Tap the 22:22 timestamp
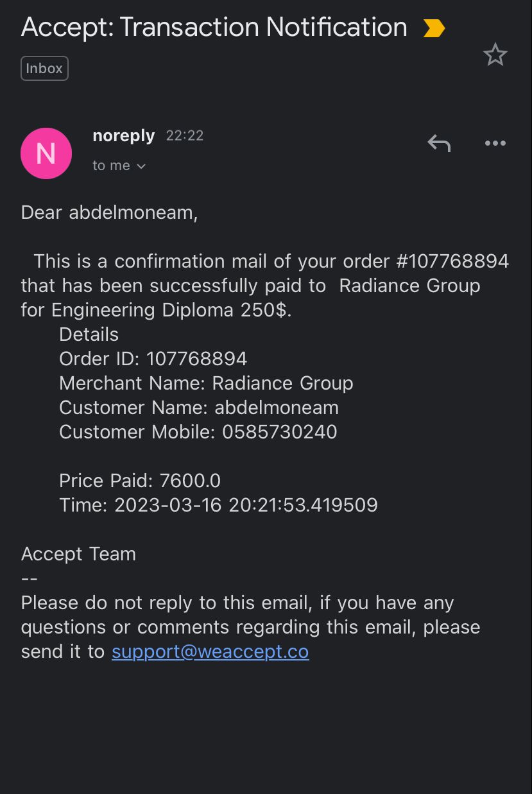This screenshot has width=532, height=794. click(185, 135)
